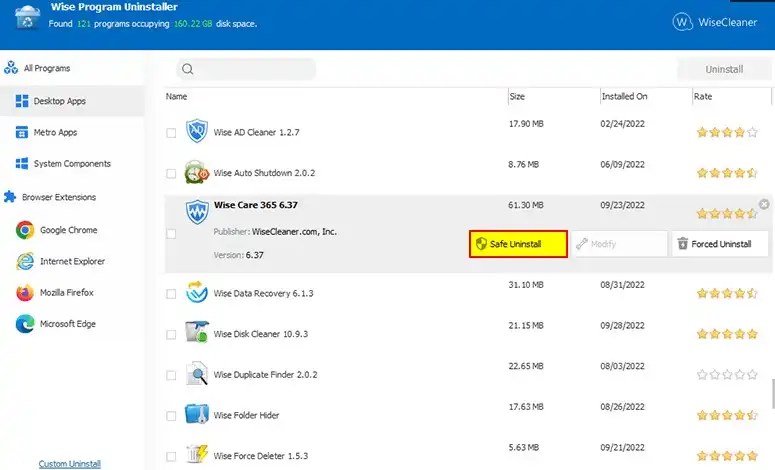The image size is (775, 470).
Task: Click the All Programs icon
Action: pos(11,68)
